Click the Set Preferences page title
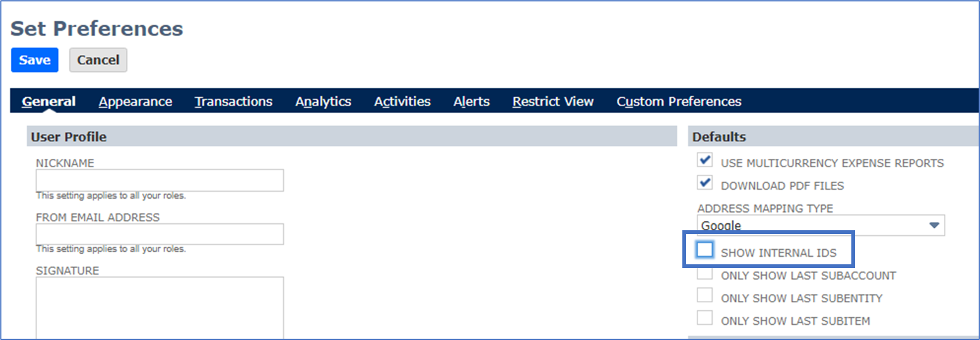Image resolution: width=980 pixels, height=340 pixels. [97, 28]
